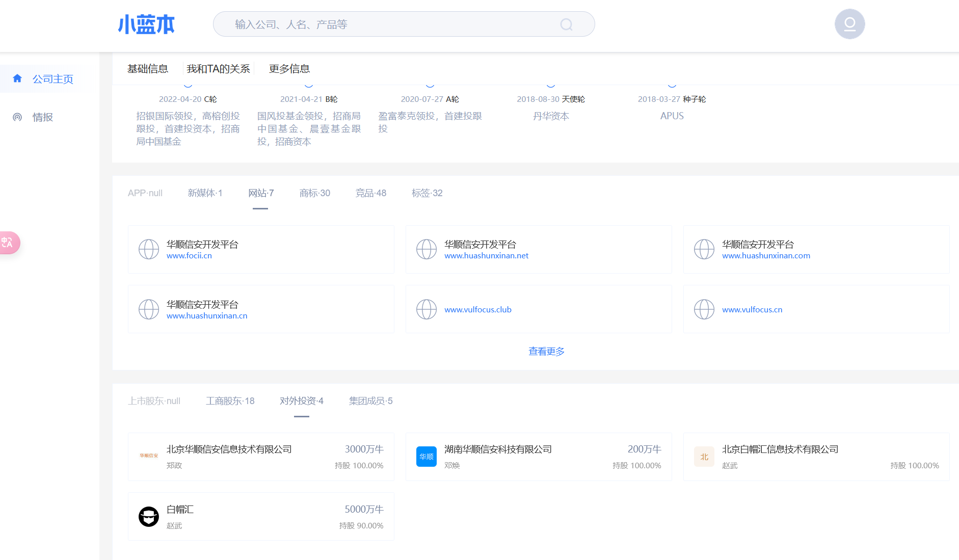Select the 对外投资·4 tab
959x560 pixels.
click(302, 401)
